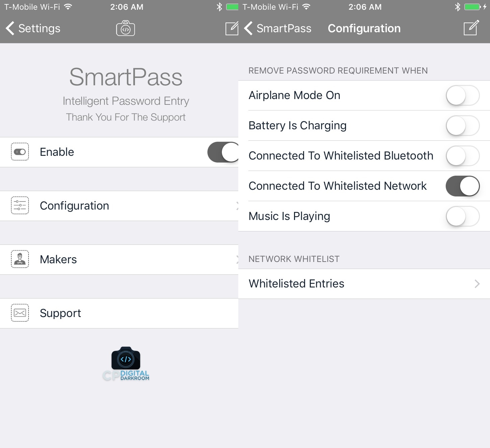490x448 pixels.
Task: Tap right screen T-Mobile Wi-Fi carrier text
Action: tap(271, 7)
